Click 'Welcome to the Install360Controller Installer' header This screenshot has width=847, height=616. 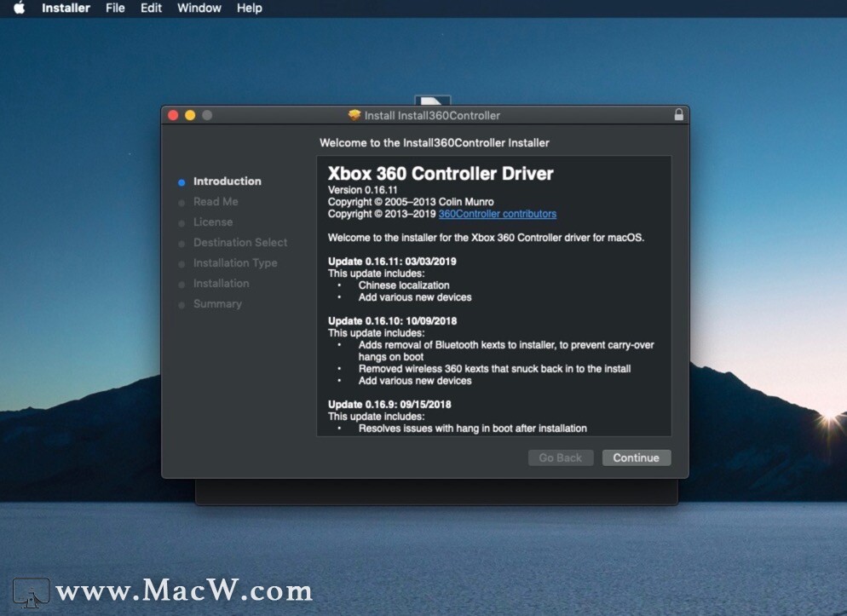tap(435, 143)
